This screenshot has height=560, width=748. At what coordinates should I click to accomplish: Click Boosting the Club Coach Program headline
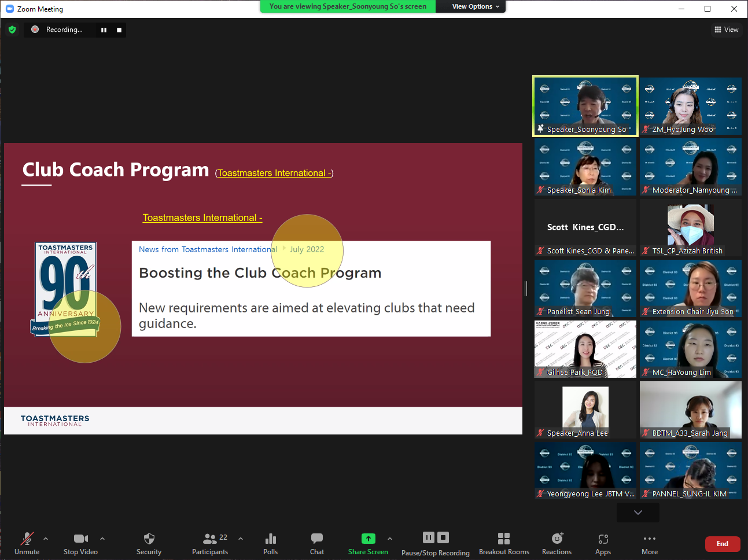260,273
